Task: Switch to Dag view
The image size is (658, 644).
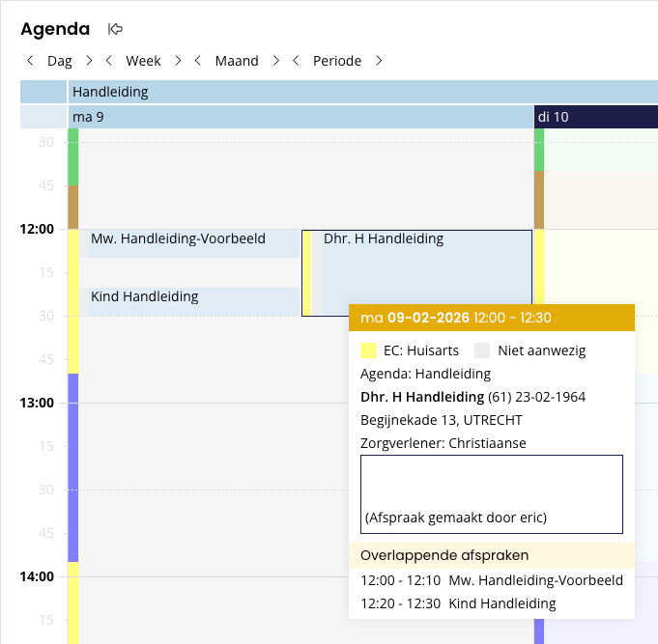Action: pyautogui.click(x=60, y=61)
